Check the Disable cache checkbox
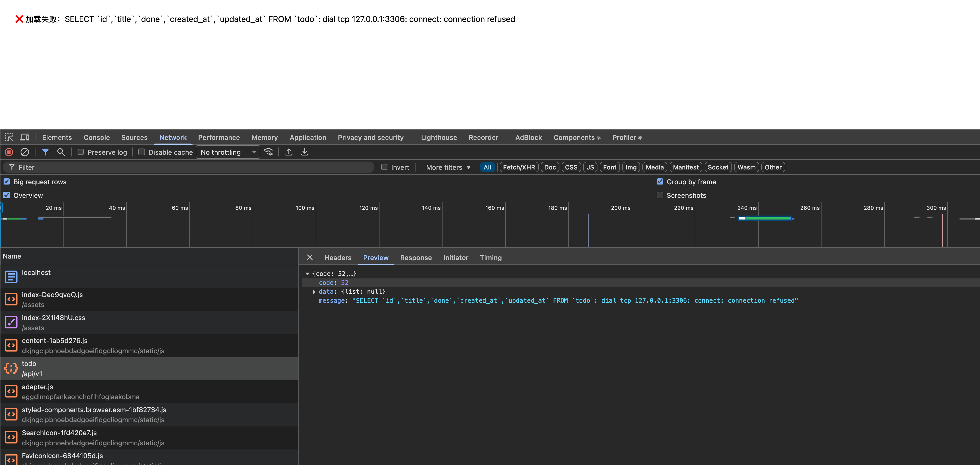The height and width of the screenshot is (465, 980). [142, 152]
